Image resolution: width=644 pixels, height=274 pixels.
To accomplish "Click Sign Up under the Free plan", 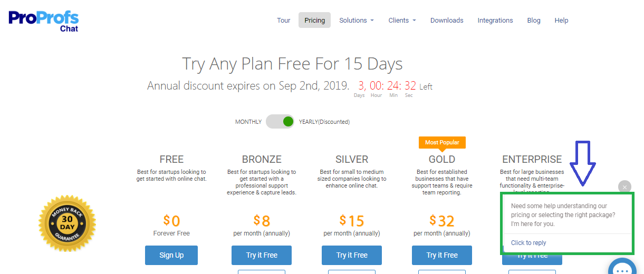I will pos(171,255).
